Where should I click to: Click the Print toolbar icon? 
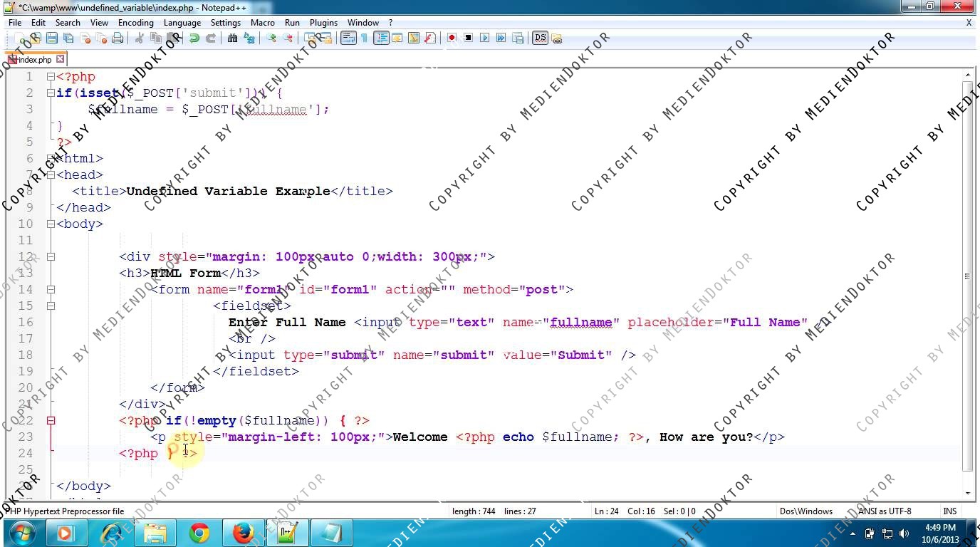click(118, 38)
